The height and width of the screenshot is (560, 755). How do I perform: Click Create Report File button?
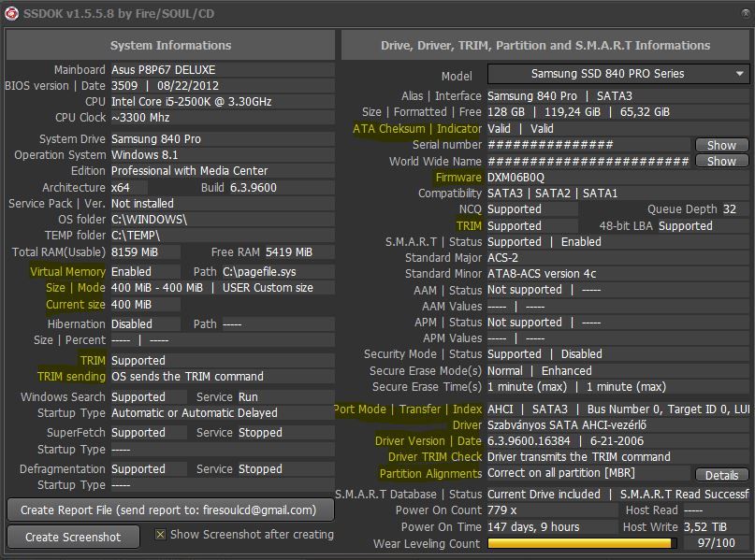coord(170,510)
